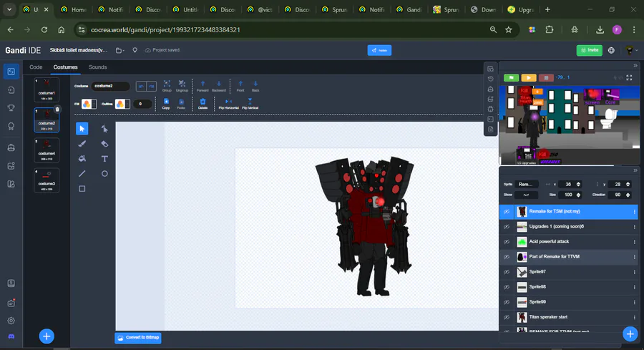Undo the last costume edit
The width and height of the screenshot is (644, 350).
click(141, 87)
